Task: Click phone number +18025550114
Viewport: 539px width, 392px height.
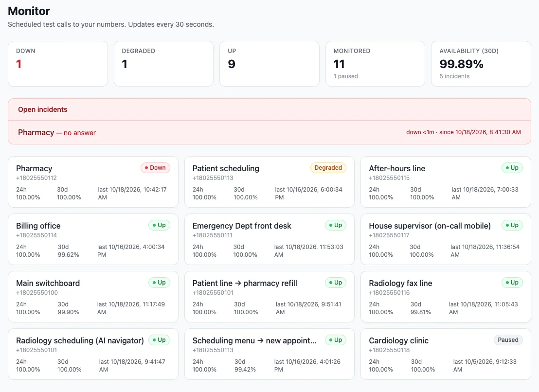Action: (36, 235)
